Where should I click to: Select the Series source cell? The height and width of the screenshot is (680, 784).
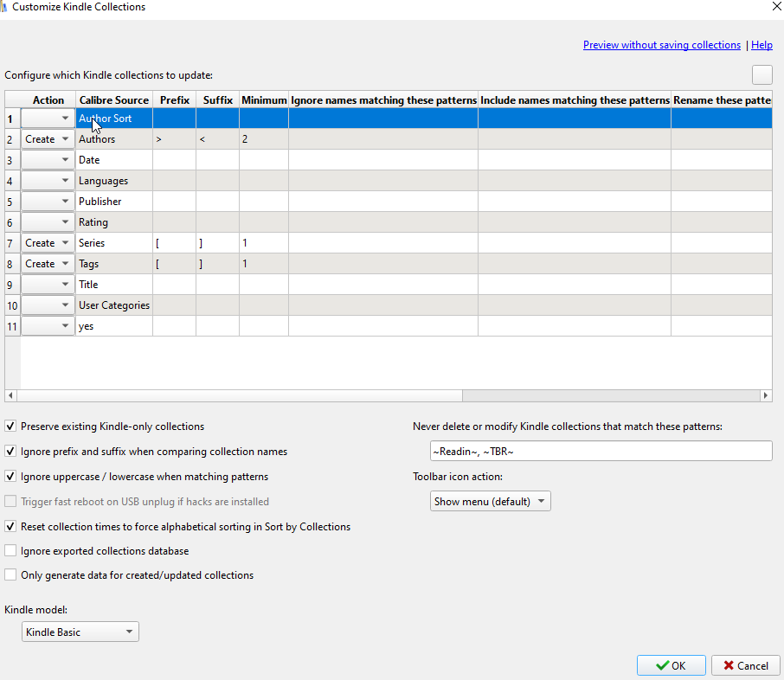pyautogui.click(x=114, y=243)
